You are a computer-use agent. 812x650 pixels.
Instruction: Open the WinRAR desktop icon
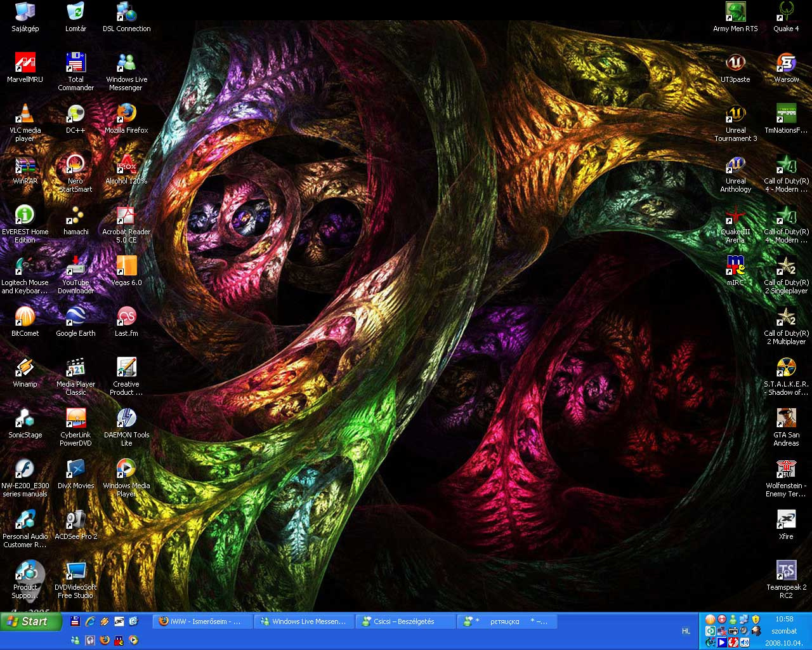click(25, 169)
